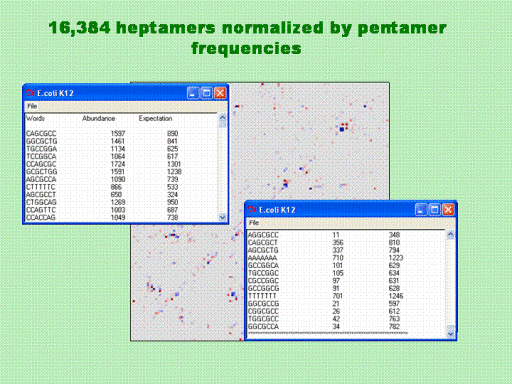Maximize the top-left E.coli K12 window

point(207,93)
